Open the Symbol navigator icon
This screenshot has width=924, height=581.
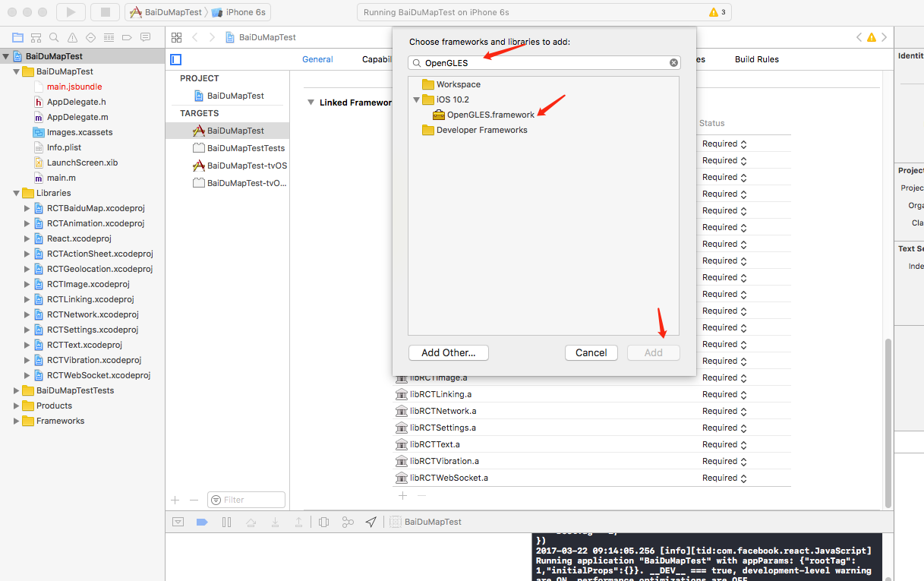click(36, 37)
